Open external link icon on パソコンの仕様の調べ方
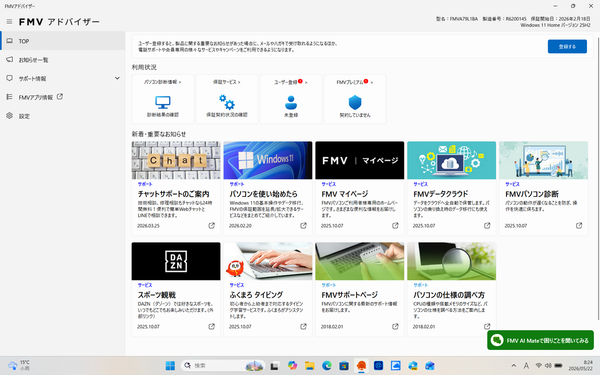This screenshot has height=375, width=600. [487, 326]
